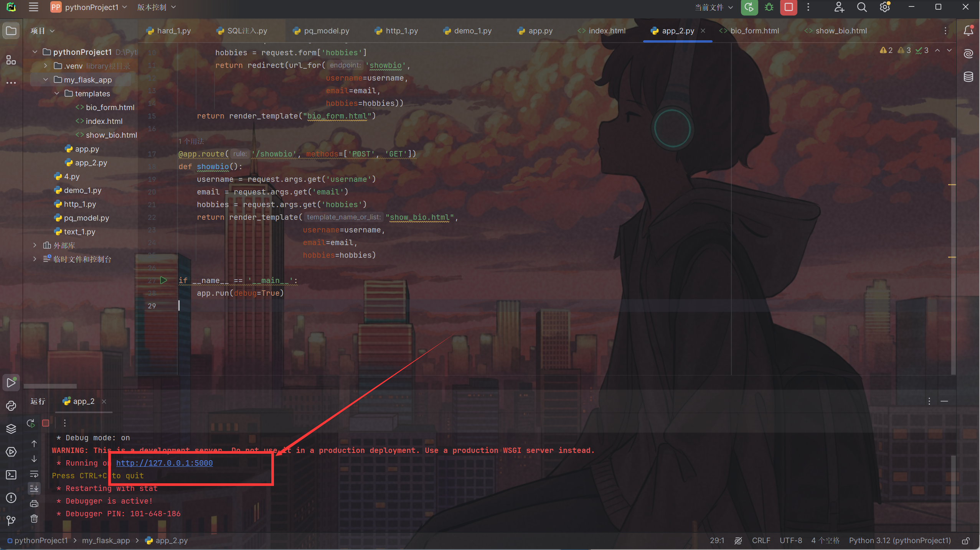Image resolution: width=980 pixels, height=550 pixels.
Task: Switch to the index.html editor tab
Action: point(607,31)
